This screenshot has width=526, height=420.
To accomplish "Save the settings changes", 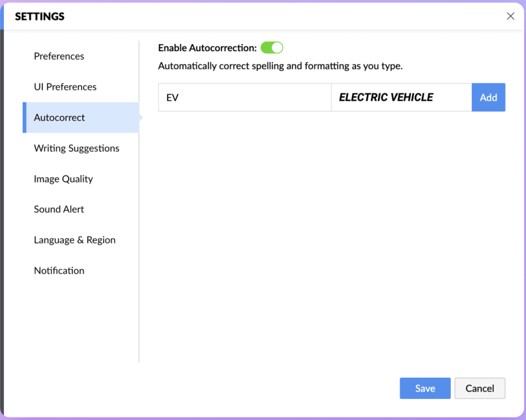I will point(425,389).
